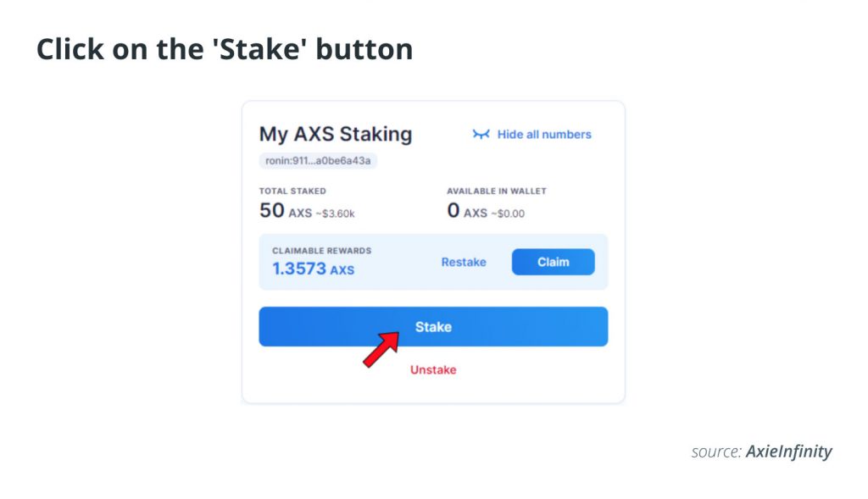Click the blue Stake button
Screen dimensions: 868x499
pyautogui.click(x=433, y=326)
